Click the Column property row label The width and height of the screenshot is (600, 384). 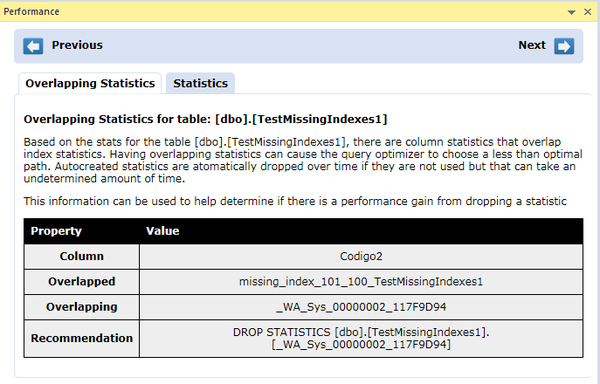82,256
